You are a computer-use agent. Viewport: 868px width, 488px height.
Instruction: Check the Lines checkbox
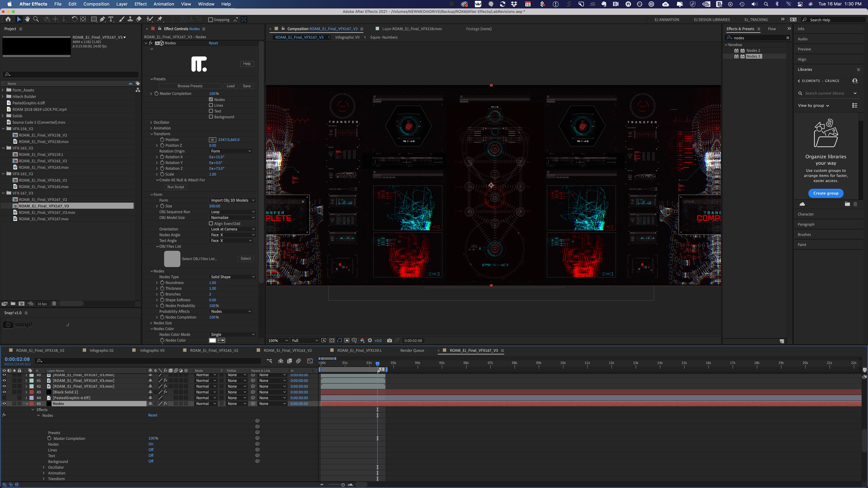click(x=211, y=105)
